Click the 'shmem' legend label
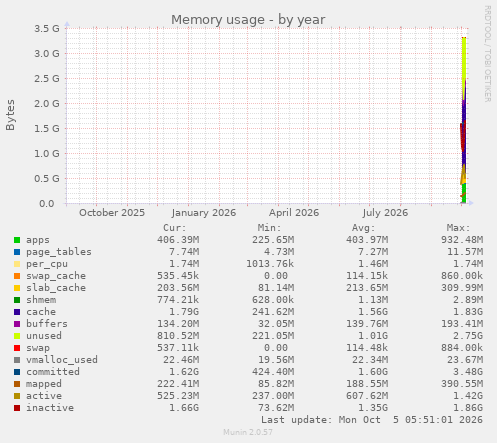This screenshot has width=497, height=443. click(41, 300)
